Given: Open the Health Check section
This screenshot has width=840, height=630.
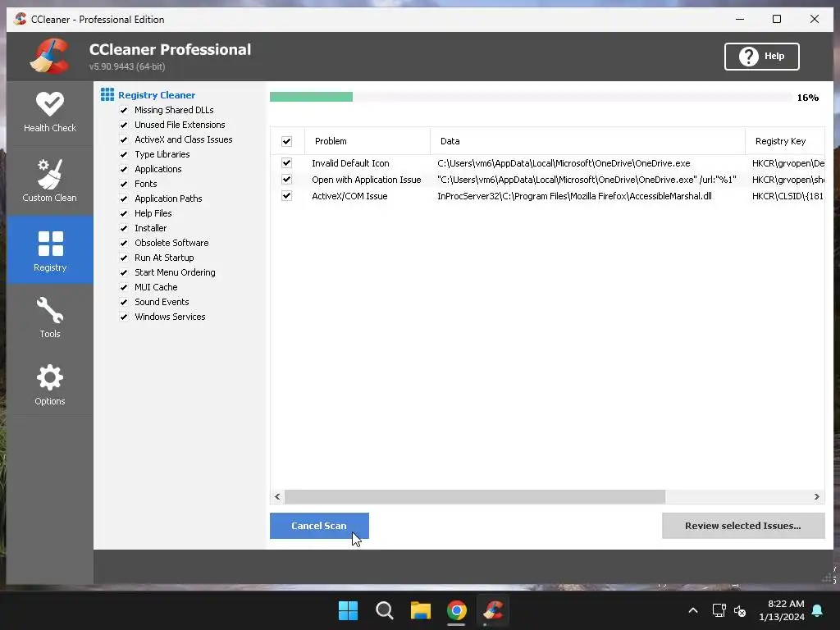Looking at the screenshot, I should point(50,112).
